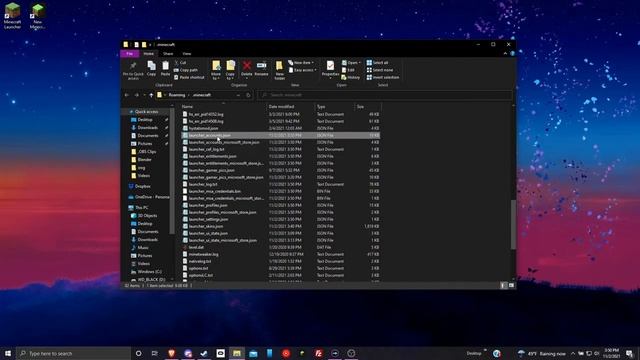Collapse the ribbon with the chevron

(x=505, y=53)
